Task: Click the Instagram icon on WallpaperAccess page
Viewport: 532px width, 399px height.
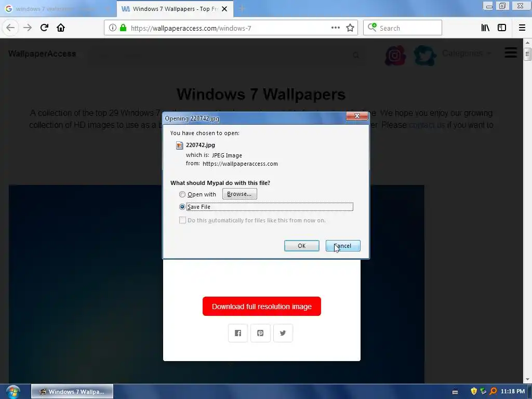Action: point(395,55)
